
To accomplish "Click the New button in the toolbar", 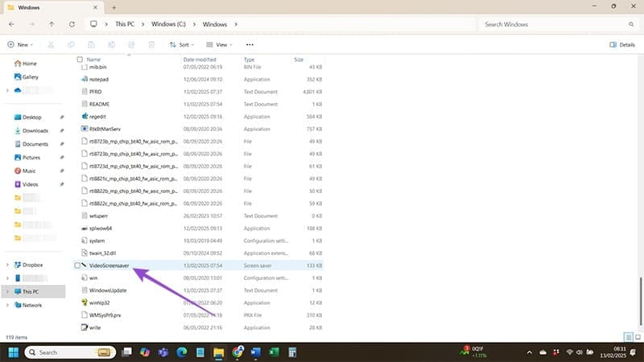I will pyautogui.click(x=20, y=45).
